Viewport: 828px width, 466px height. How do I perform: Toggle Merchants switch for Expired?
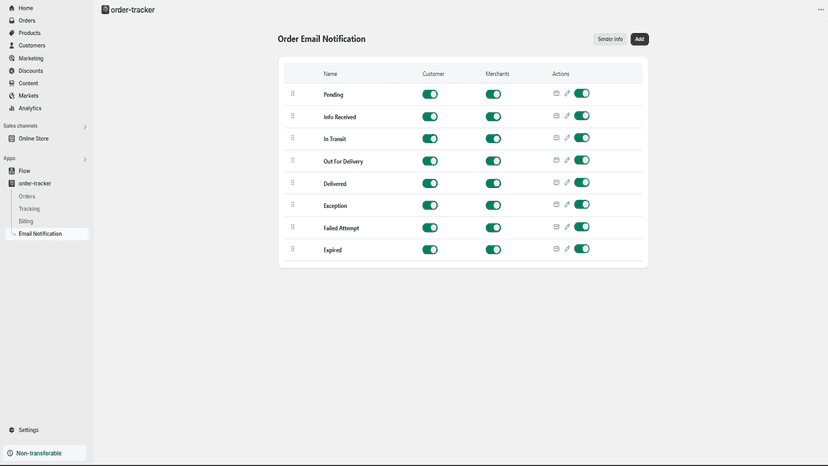click(493, 250)
